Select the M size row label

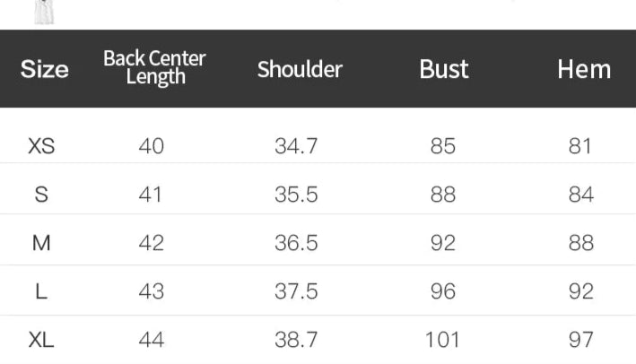point(41,242)
